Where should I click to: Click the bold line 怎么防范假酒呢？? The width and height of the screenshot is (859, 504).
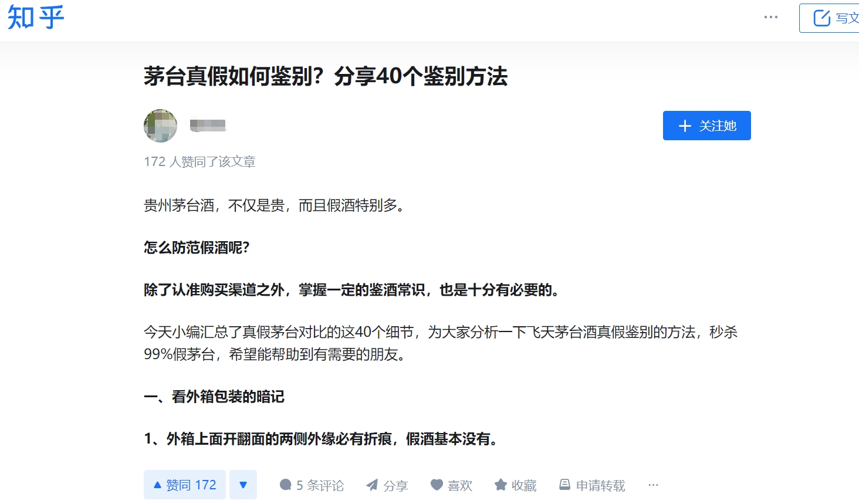point(197,248)
